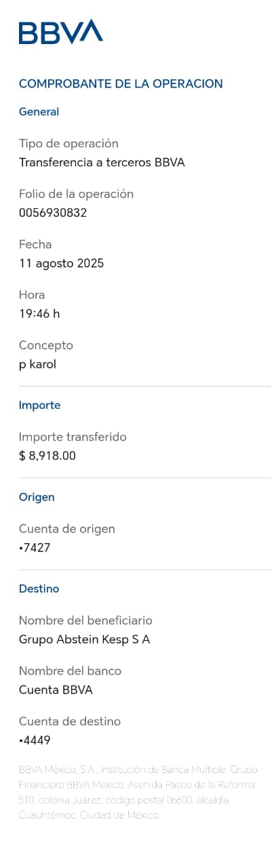Screen dimensions: 278x868
Task: Select the transferred amount $ 8,918.00
Action: tap(47, 456)
